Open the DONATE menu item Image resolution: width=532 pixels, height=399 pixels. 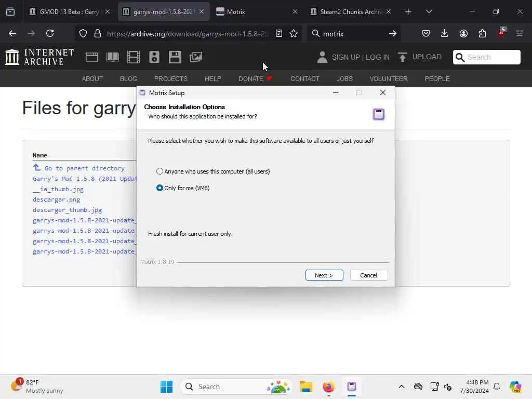(x=255, y=79)
